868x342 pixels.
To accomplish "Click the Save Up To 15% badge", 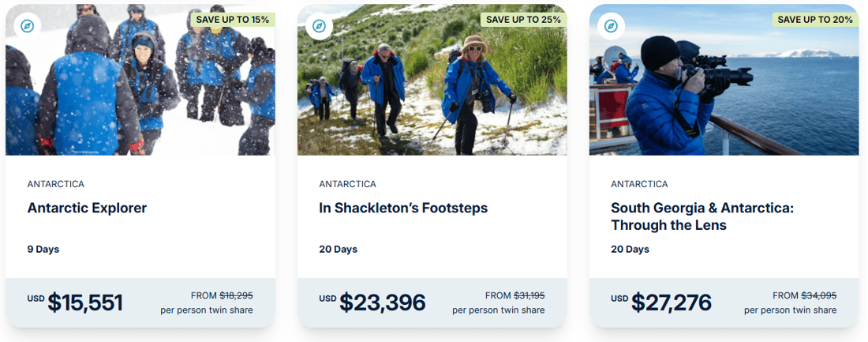I will [x=232, y=19].
